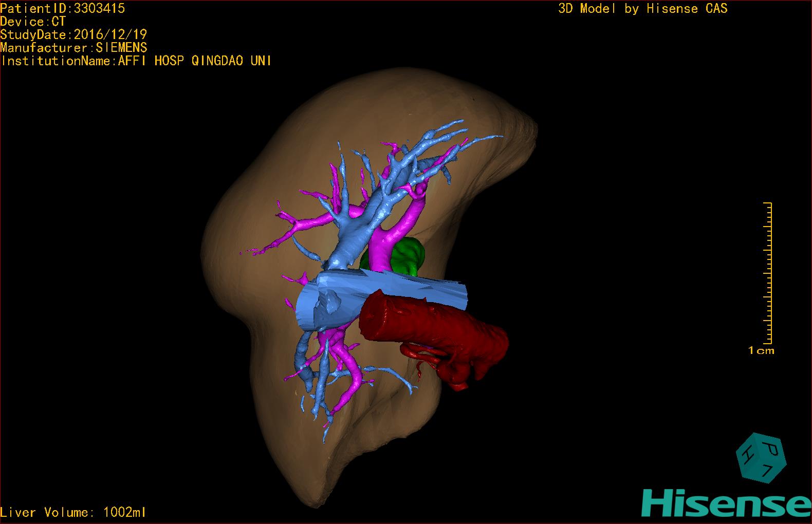Click the Liver Volume: 1002ml readout
Screen dimensions: 812x524
[73, 512]
